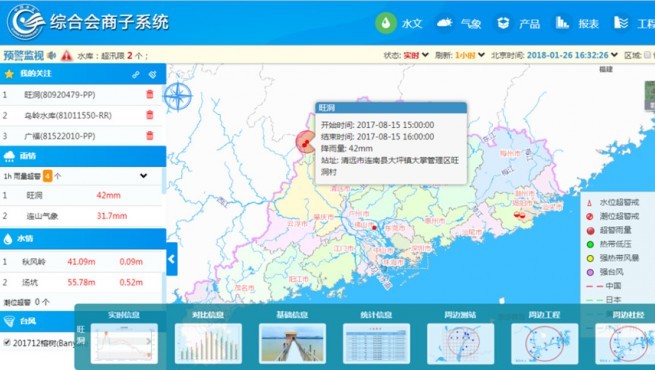Click the 水位超警戒 legend entry
This screenshot has height=370, width=655.
pyautogui.click(x=612, y=203)
